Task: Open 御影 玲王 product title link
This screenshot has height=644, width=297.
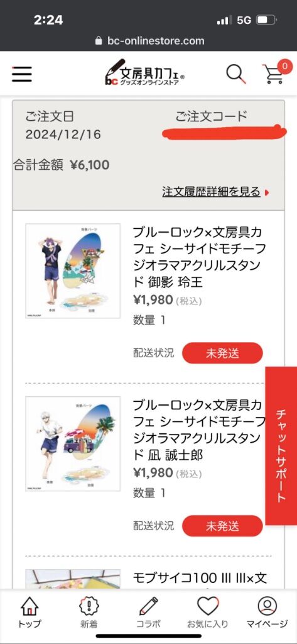Action: click(201, 257)
